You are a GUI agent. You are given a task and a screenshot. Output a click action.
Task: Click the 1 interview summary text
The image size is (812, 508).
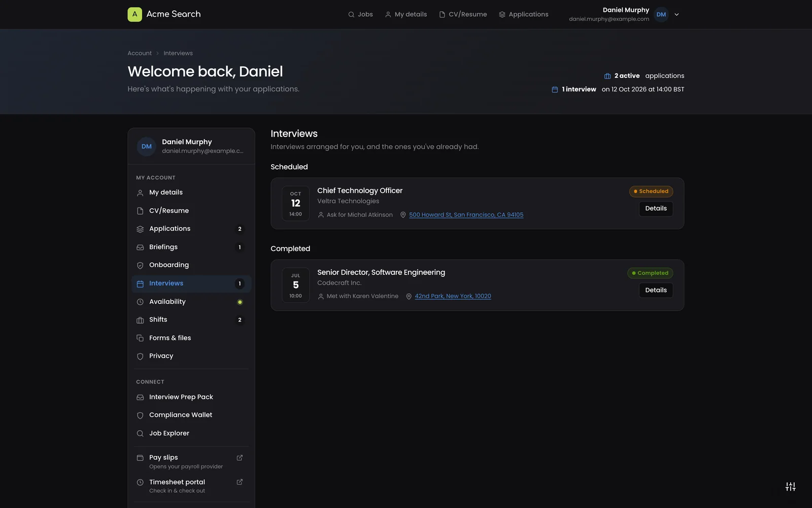coord(618,89)
